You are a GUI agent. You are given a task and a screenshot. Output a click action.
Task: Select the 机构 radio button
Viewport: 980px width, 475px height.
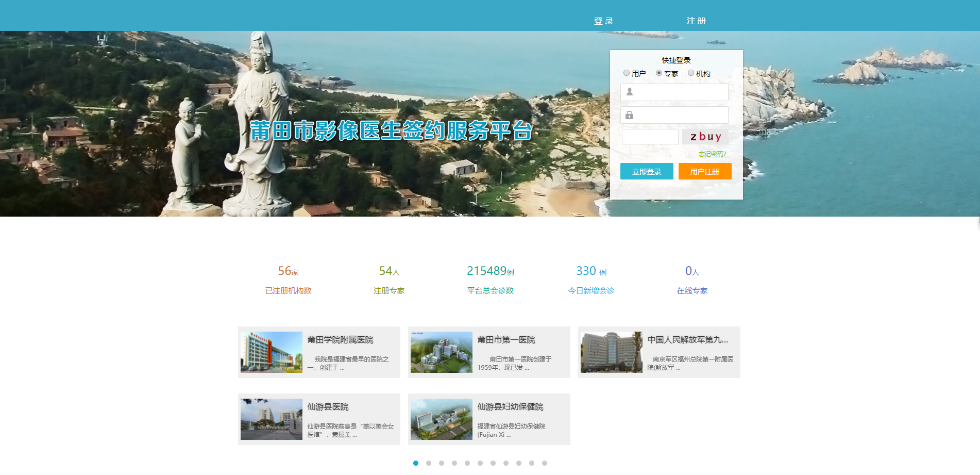(691, 73)
